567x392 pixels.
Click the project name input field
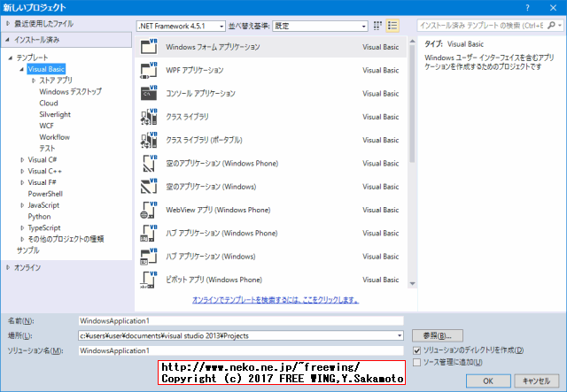tap(241, 321)
